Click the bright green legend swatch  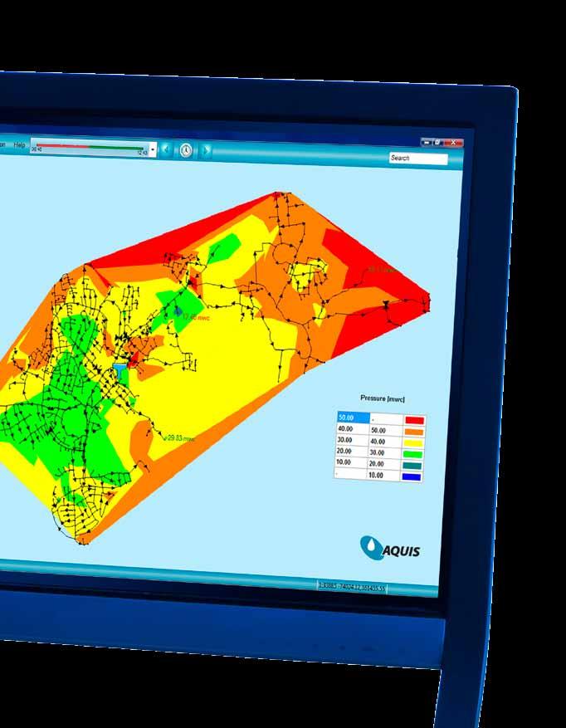(413, 455)
